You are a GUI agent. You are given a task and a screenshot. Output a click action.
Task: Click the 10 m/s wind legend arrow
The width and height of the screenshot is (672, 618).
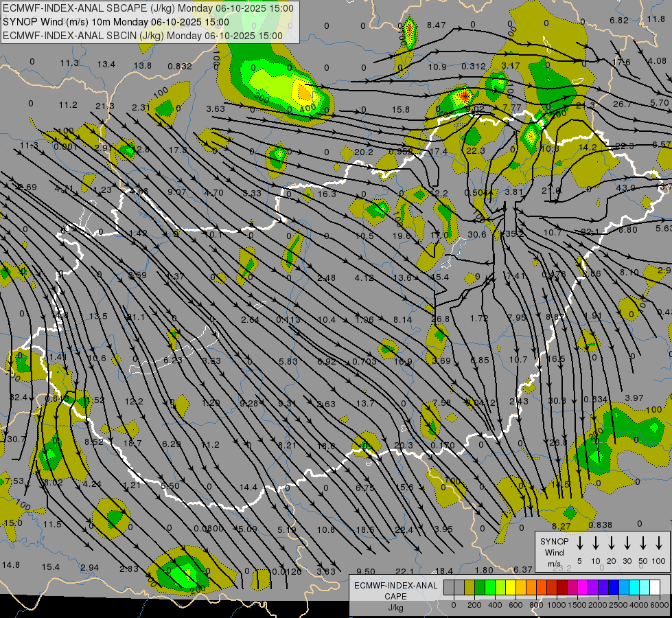(x=595, y=544)
